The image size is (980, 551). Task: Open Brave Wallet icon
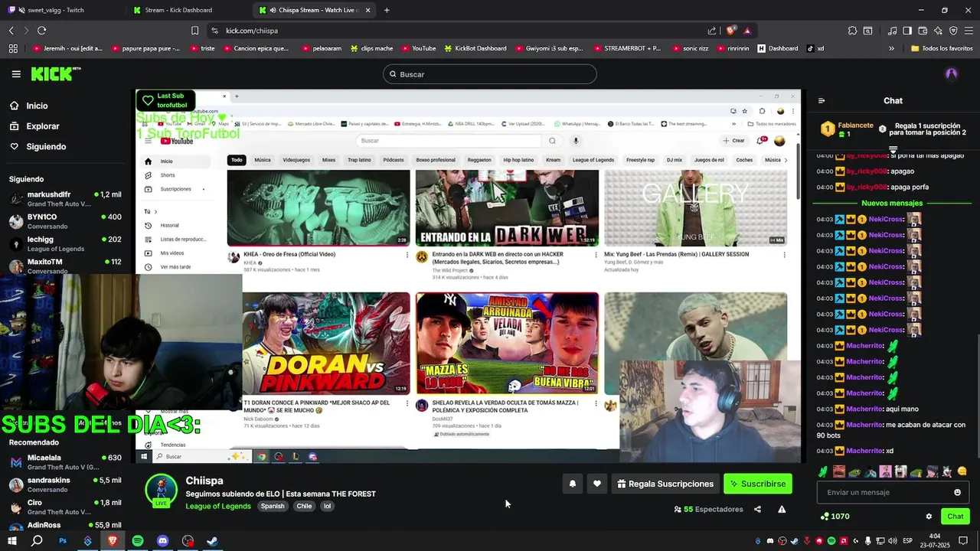(923, 31)
